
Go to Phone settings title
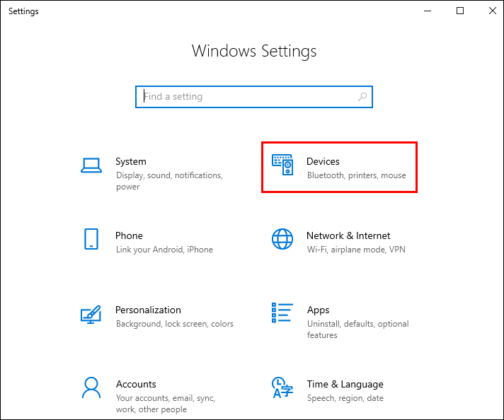click(x=129, y=235)
